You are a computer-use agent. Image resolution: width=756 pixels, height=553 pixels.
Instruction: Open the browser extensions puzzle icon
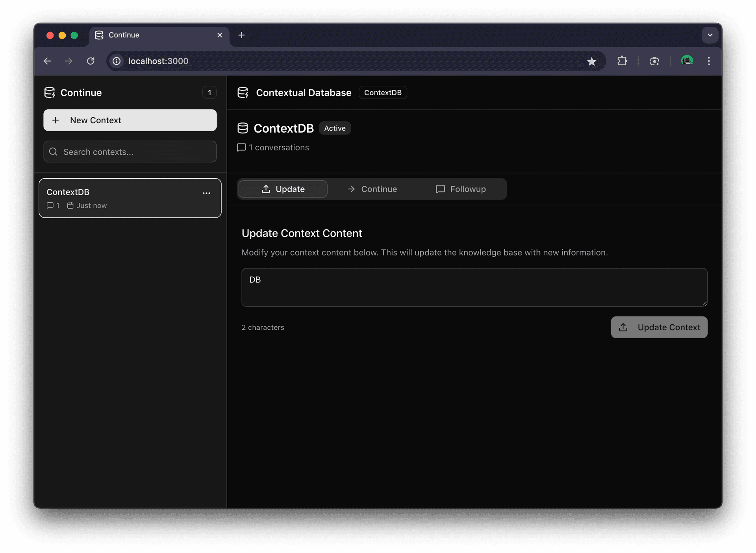[x=622, y=61]
